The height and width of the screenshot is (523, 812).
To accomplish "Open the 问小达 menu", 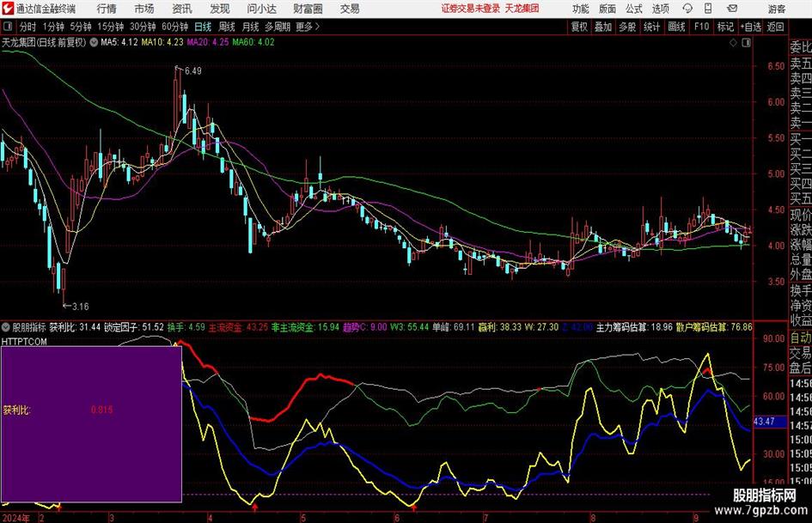I will coord(261,9).
